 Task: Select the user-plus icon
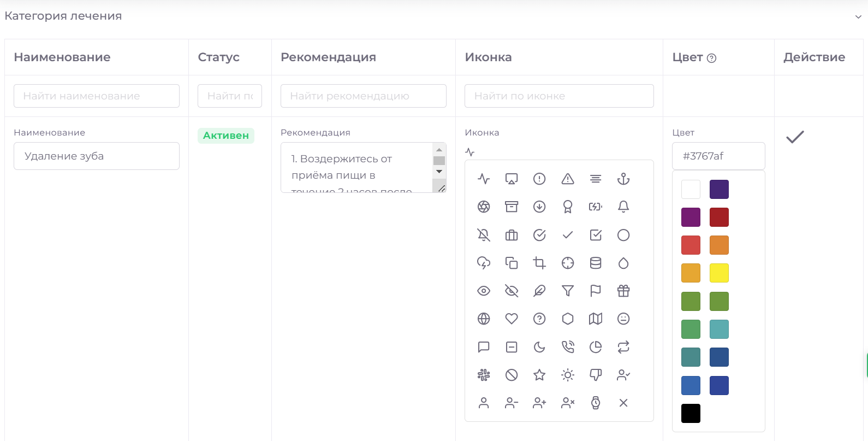tap(539, 403)
